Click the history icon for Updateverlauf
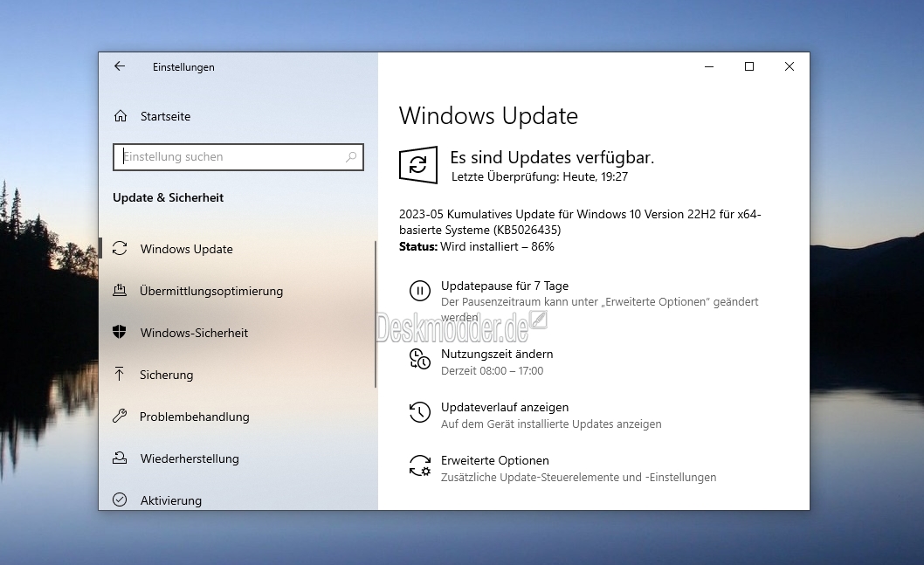This screenshot has width=924, height=565. [420, 412]
